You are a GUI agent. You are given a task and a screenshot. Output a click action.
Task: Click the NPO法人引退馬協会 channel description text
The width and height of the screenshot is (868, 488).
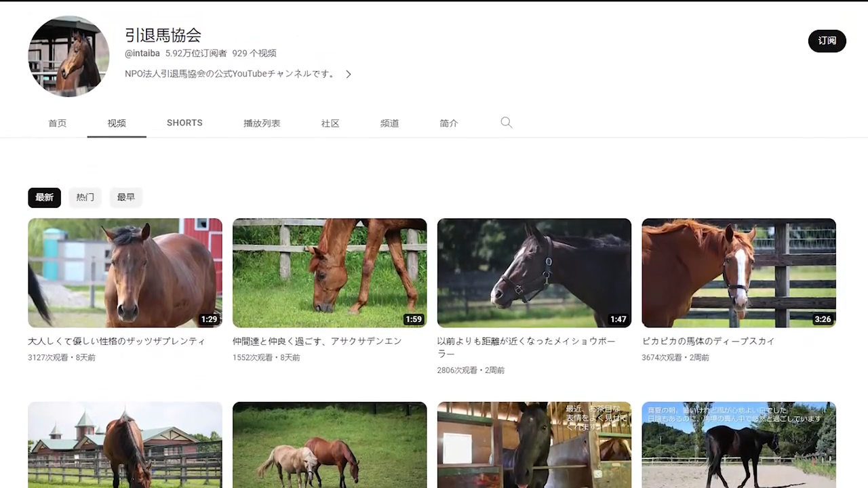coord(231,74)
